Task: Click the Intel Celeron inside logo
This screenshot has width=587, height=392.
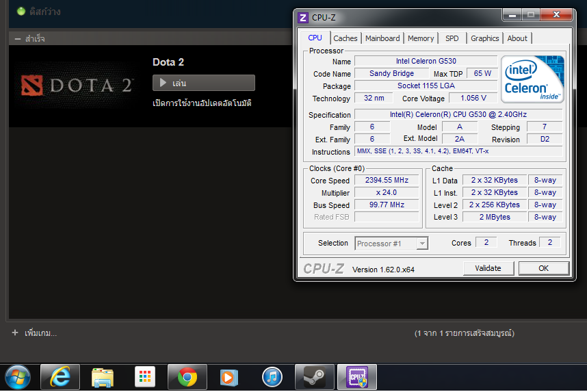Action: 532,79
